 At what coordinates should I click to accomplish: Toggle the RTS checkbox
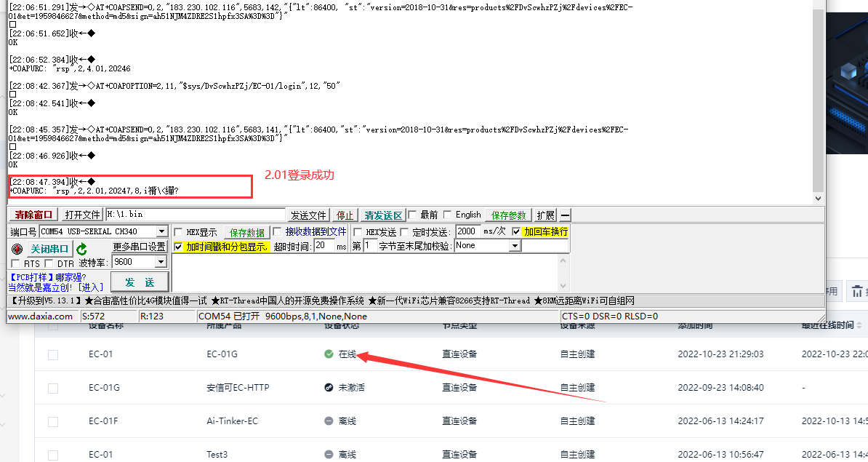[x=17, y=263]
